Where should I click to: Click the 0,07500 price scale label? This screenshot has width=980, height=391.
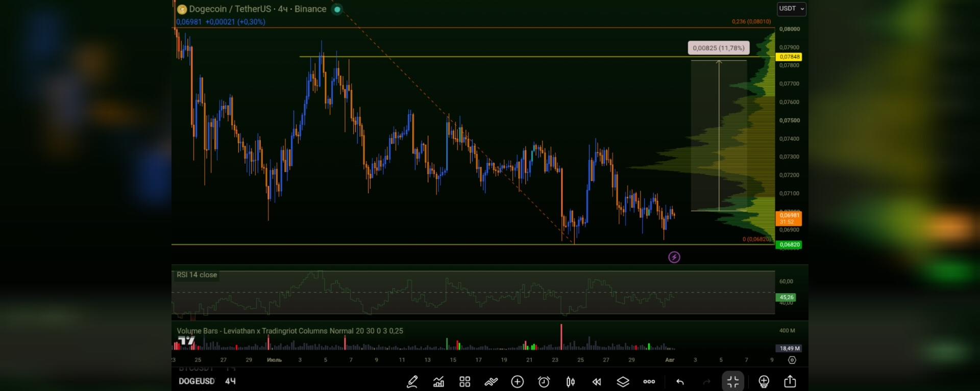(x=789, y=120)
